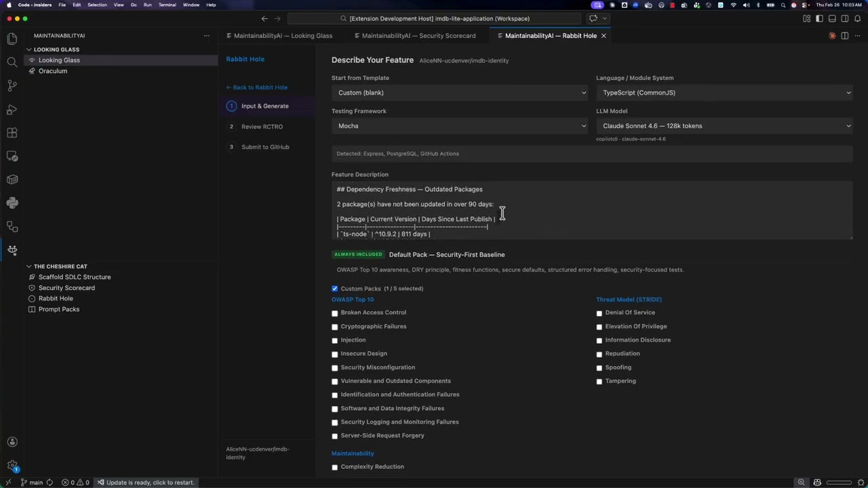The width and height of the screenshot is (868, 488).
Task: Enable the Denial Of Service checkbox
Action: tap(599, 313)
